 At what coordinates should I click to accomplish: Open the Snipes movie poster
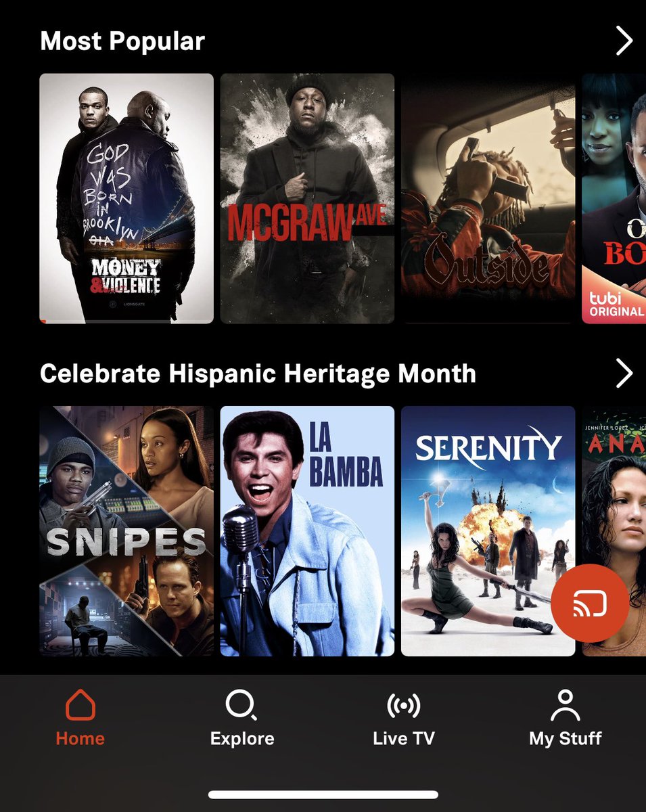(126, 531)
